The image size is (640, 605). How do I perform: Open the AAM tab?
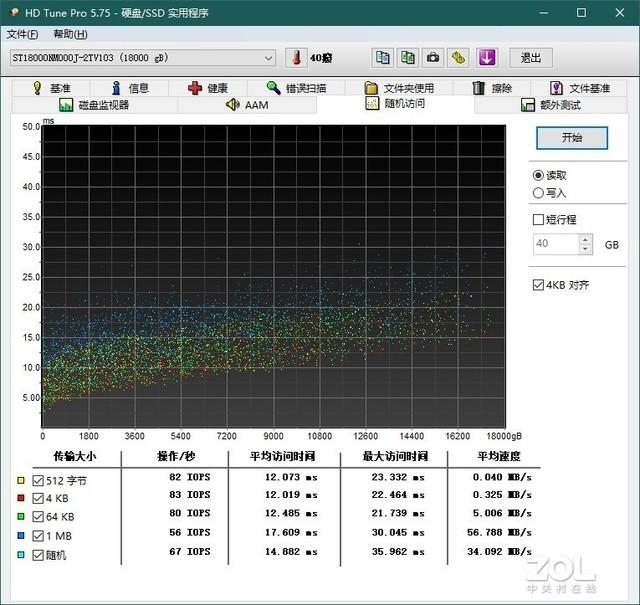[247, 105]
